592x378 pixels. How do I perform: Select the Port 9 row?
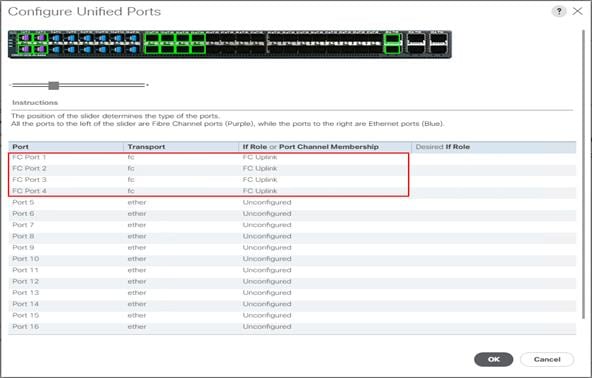(x=292, y=248)
